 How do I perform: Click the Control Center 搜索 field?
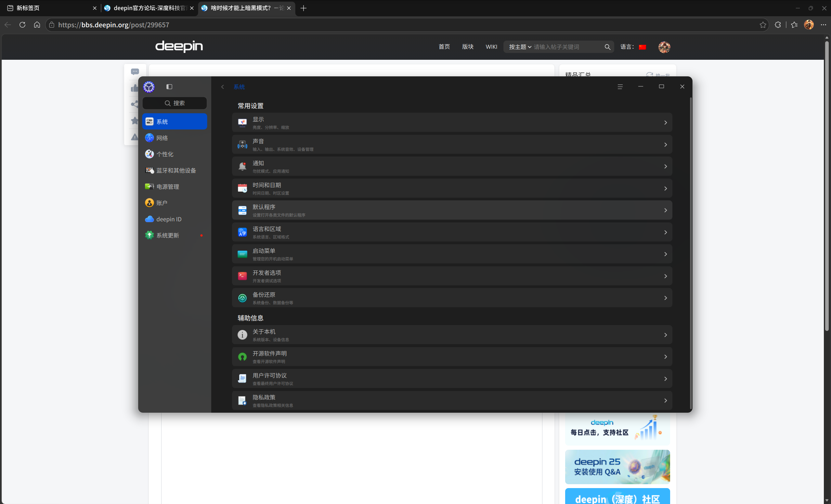click(x=175, y=103)
